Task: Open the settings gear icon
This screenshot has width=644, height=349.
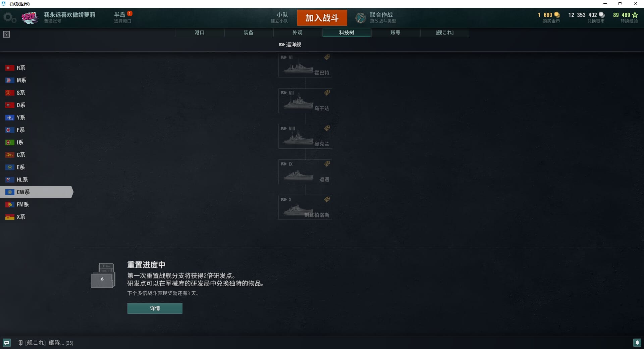Action: pyautogui.click(x=9, y=18)
